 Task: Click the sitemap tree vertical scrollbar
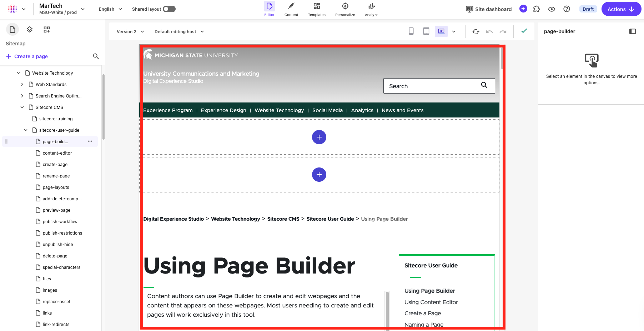(x=104, y=106)
